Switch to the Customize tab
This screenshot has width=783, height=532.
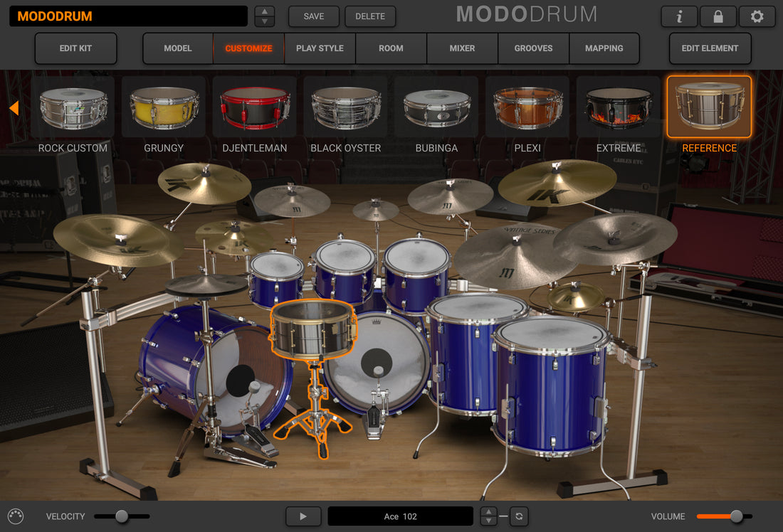[248, 48]
